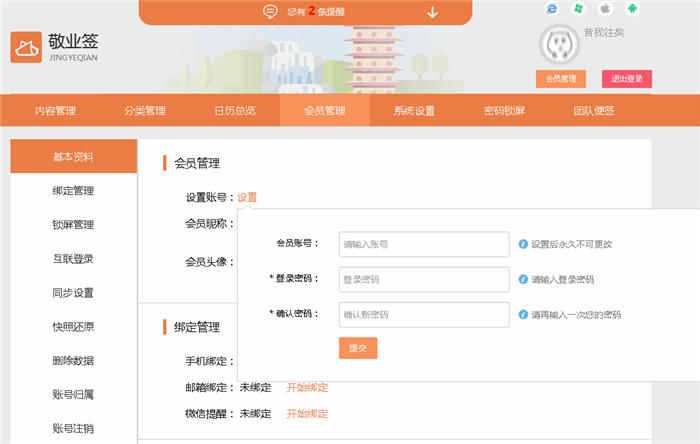Screen dimensions: 700x444
Task: Open 团队便签 in the navigation bar
Action: (x=594, y=111)
